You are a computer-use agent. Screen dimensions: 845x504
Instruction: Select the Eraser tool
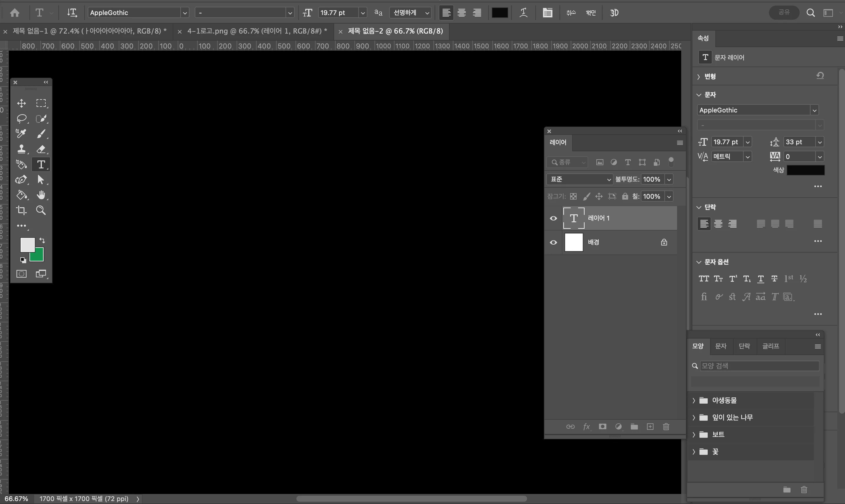(x=41, y=149)
